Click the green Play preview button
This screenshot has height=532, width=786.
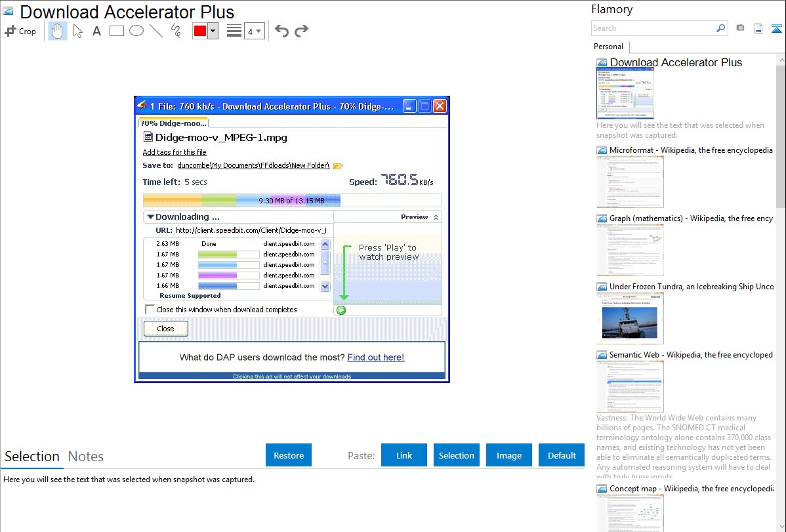[341, 310]
